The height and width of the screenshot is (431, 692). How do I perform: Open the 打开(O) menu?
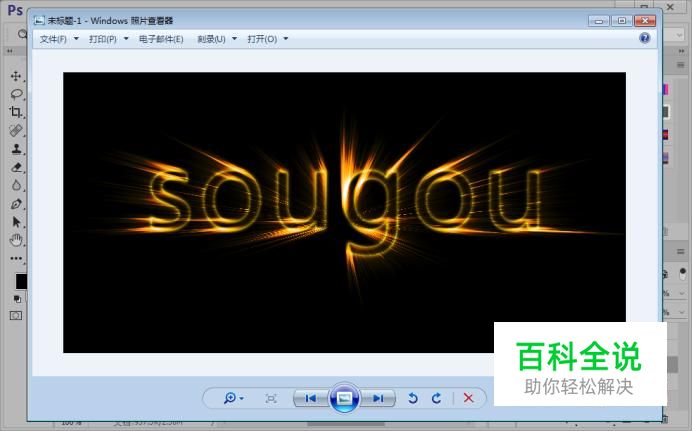pyautogui.click(x=262, y=39)
